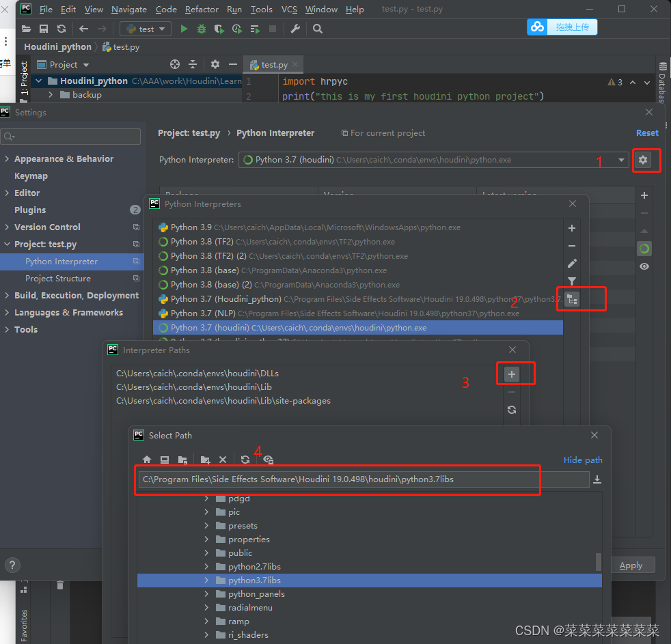Collapse all in Project panel
Image resolution: width=671 pixels, height=644 pixels.
[x=193, y=65]
